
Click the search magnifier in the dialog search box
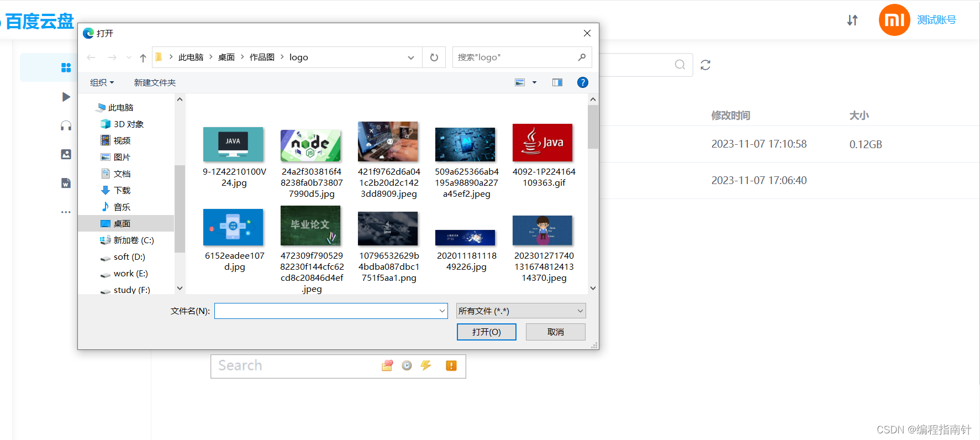click(582, 57)
